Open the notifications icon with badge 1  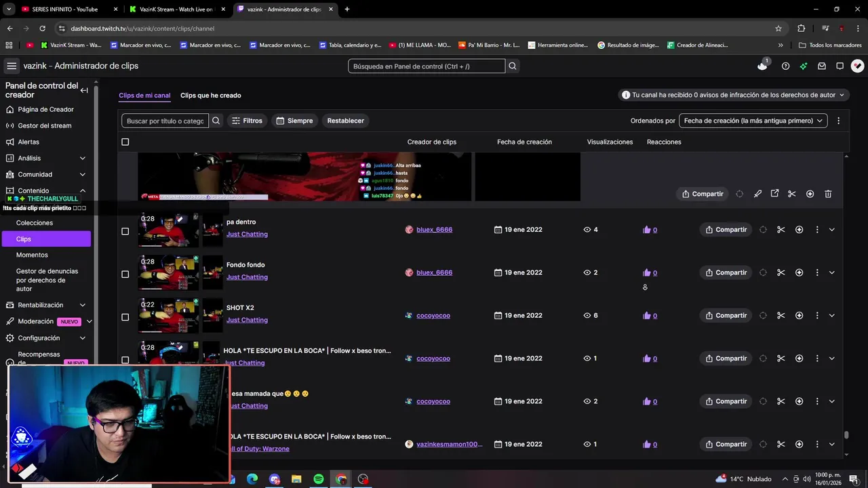coord(763,66)
